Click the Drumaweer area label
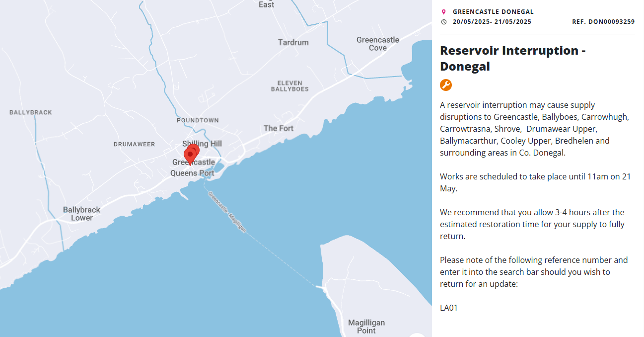This screenshot has width=644, height=337. pos(134,144)
